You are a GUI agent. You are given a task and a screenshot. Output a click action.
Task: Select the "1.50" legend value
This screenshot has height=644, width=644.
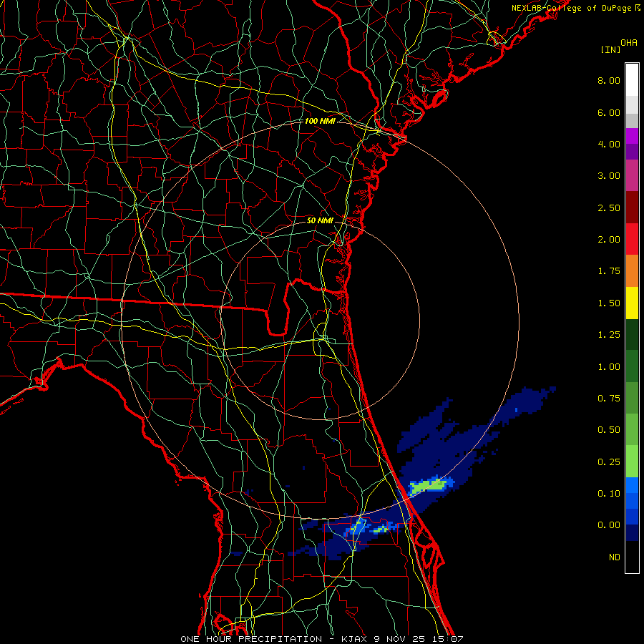point(609,303)
